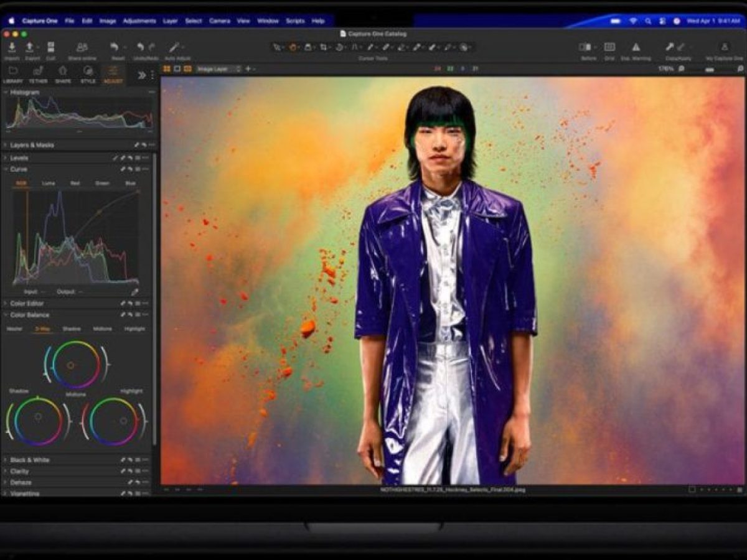The width and height of the screenshot is (747, 560).
Task: Toggle the Grid overlay
Action: [609, 47]
